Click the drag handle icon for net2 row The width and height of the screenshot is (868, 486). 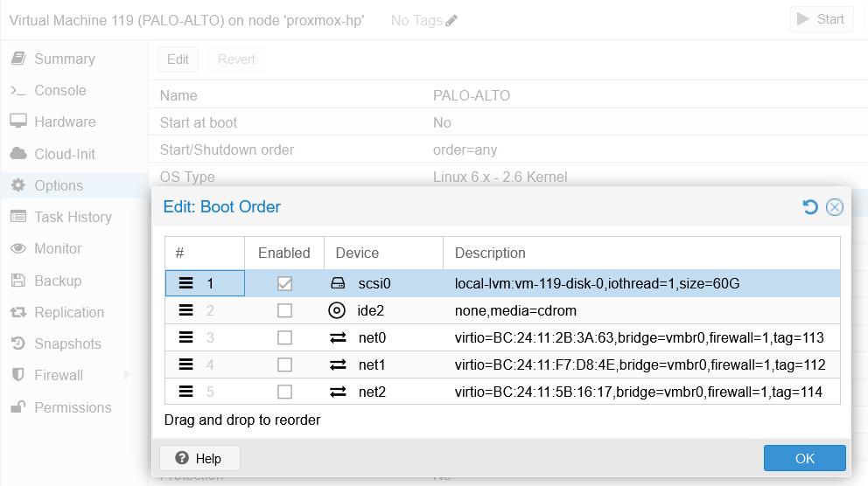[x=185, y=392]
